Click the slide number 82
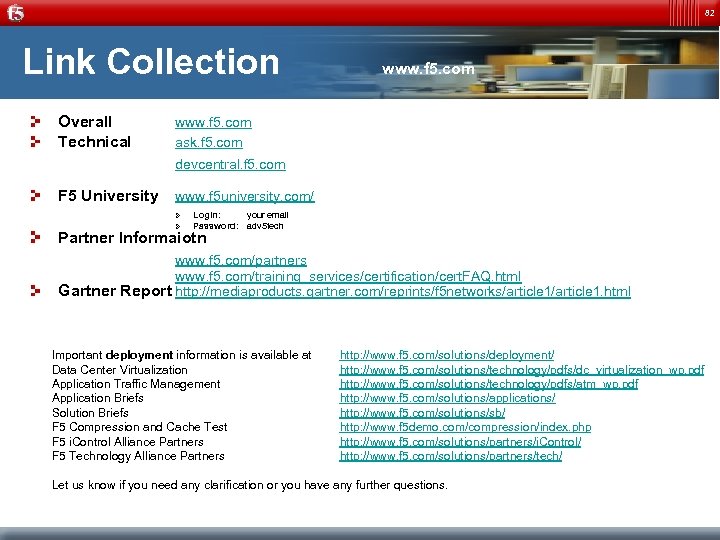The height and width of the screenshot is (540, 720). (x=709, y=13)
